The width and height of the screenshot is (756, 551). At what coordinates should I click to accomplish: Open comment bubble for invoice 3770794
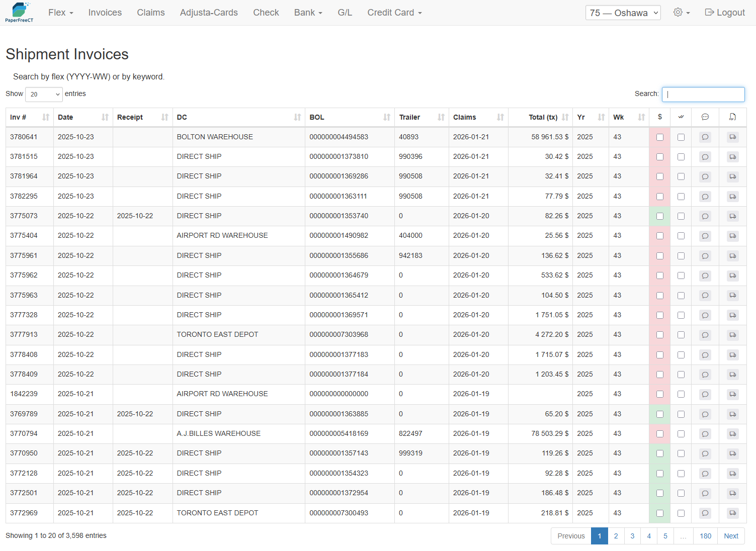click(x=705, y=434)
